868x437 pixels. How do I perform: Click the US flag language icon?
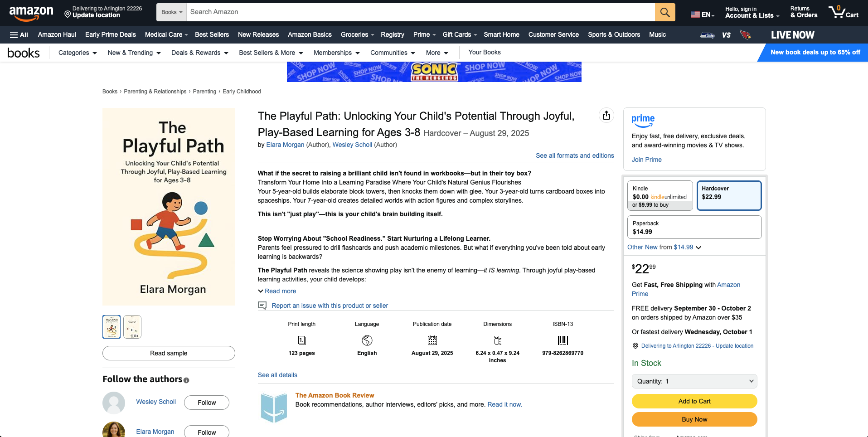tap(695, 15)
